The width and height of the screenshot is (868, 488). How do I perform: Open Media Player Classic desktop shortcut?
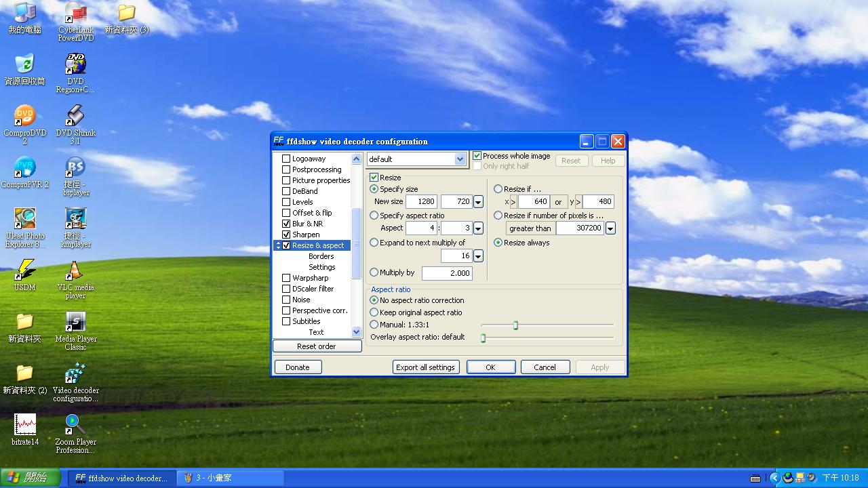click(x=75, y=323)
